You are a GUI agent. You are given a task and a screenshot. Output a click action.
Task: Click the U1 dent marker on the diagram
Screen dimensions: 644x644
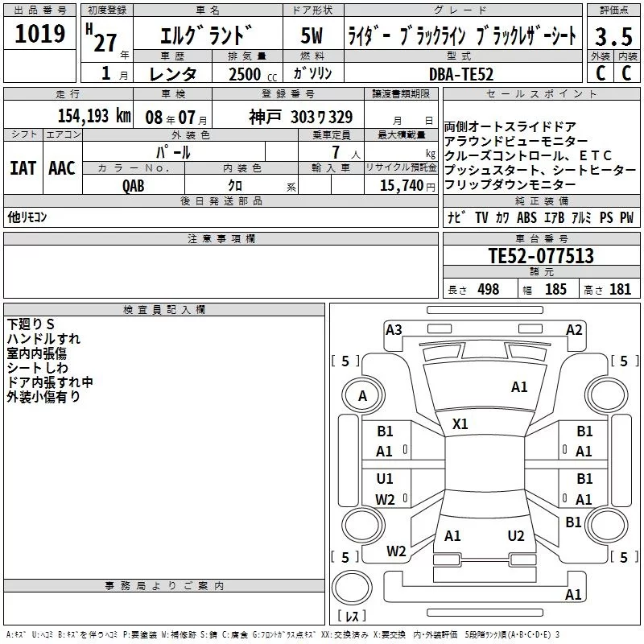[x=385, y=479]
